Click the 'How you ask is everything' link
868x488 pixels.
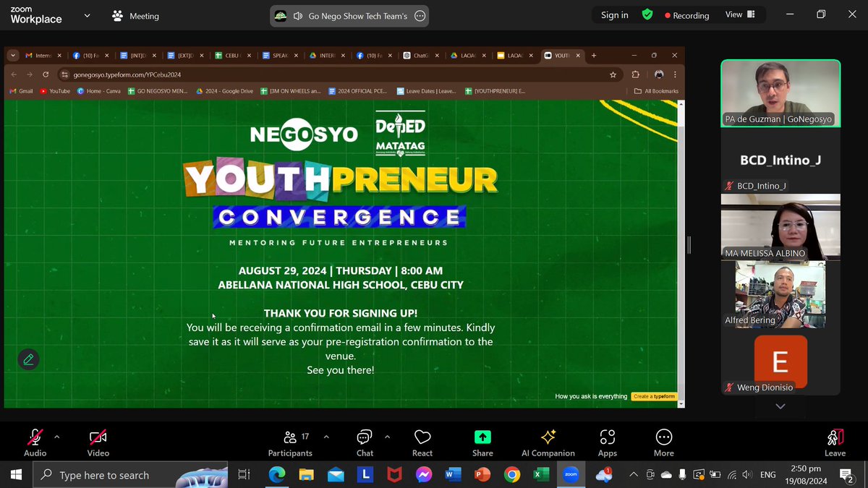(x=591, y=396)
